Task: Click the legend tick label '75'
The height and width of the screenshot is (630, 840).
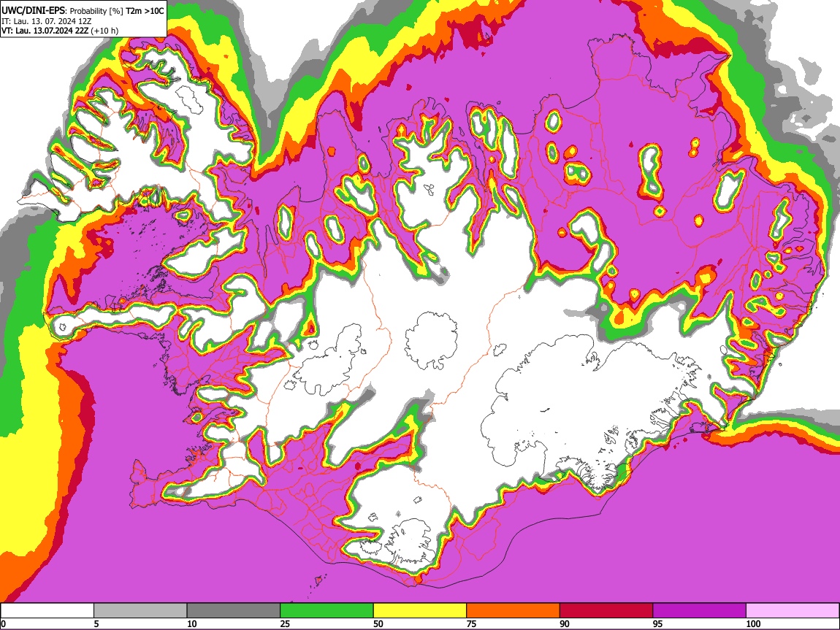Action: coord(471,623)
